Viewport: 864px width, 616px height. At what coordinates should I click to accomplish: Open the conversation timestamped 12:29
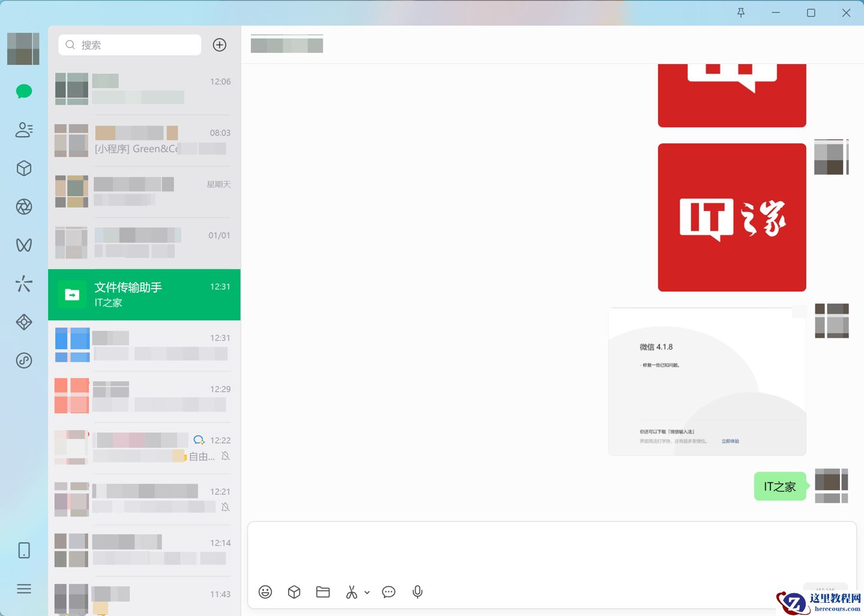click(145, 397)
